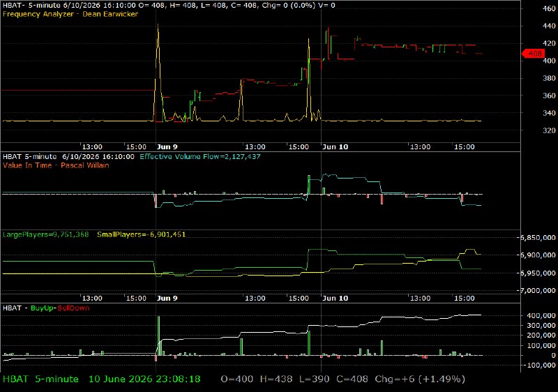Screen dimensions: 558x392
Task: Click 'Jun 9' on the lower time axis
Action: (x=167, y=298)
